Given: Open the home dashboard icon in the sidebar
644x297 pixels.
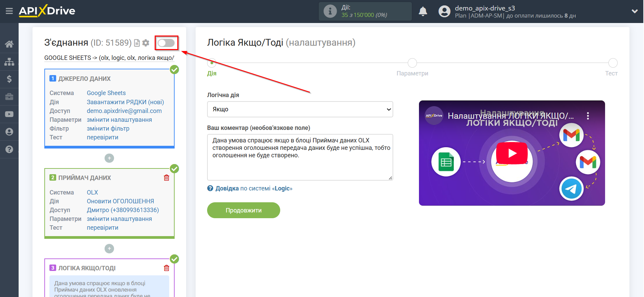Looking at the screenshot, I should 9,44.
